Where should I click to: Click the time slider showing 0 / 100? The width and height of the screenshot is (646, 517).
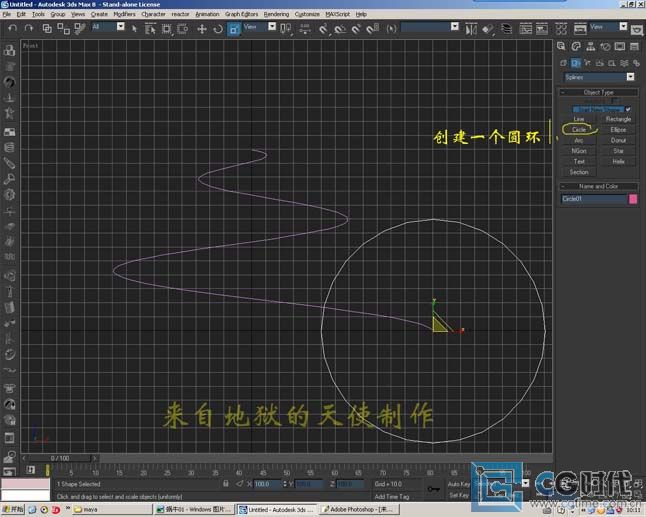(60, 458)
